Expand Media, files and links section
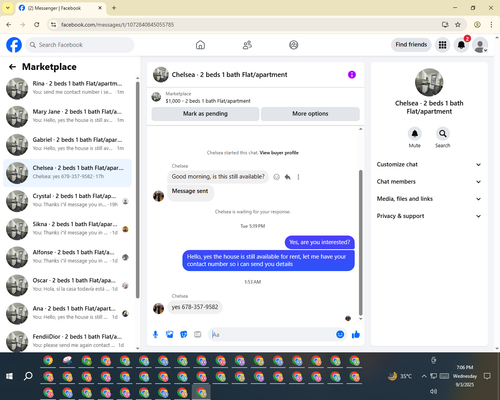The width and height of the screenshot is (500, 400). 429,199
